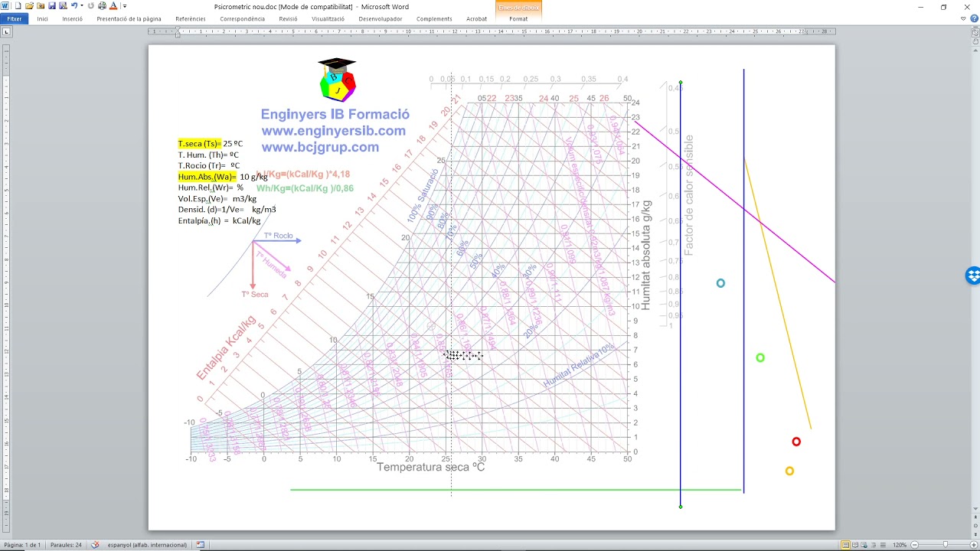Click the quick print icon
The width and height of the screenshot is (980, 551).
(102, 6)
